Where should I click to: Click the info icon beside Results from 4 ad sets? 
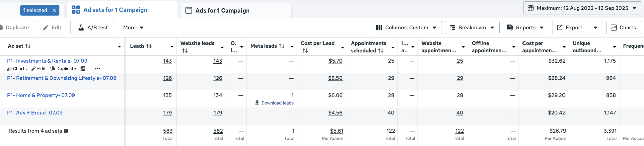[x=66, y=131]
